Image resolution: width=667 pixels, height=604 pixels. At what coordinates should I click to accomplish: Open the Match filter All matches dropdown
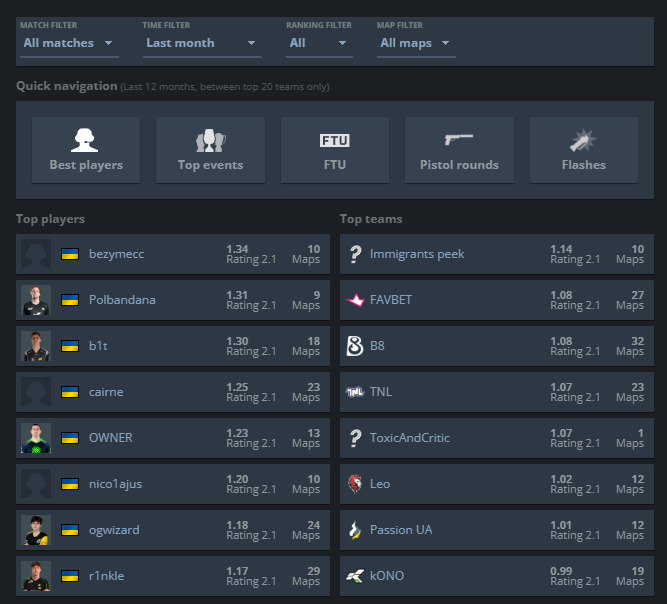click(x=69, y=43)
